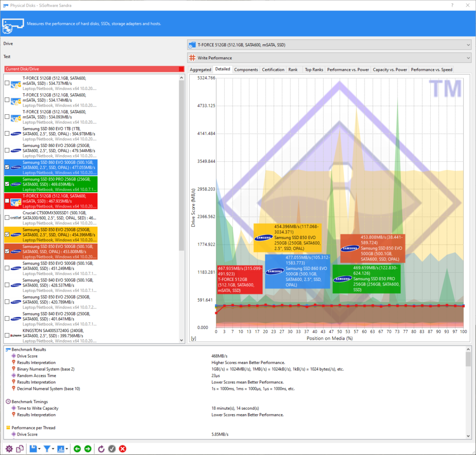Screen dimensions: 476x455
Task: Click the Time to Write Capacity diamond icon
Action: pyautogui.click(x=14, y=408)
